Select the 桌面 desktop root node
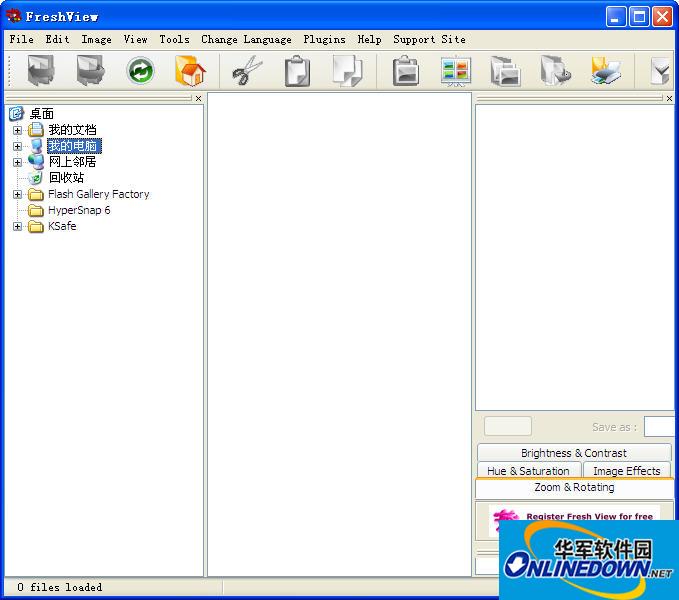The image size is (679, 600). (x=42, y=114)
